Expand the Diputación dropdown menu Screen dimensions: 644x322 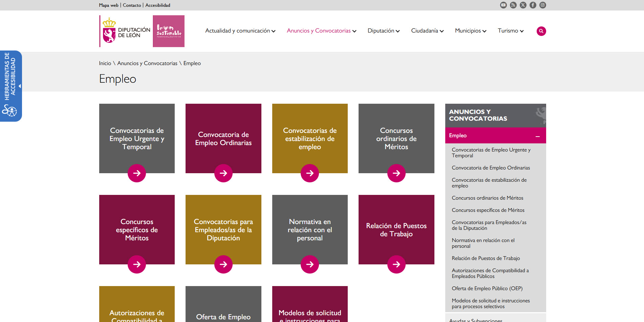[383, 31]
